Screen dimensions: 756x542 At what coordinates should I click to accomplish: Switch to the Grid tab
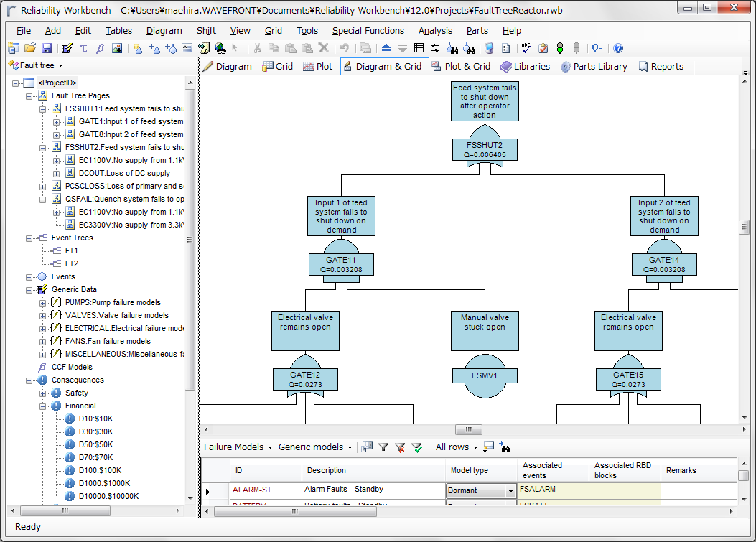(277, 67)
